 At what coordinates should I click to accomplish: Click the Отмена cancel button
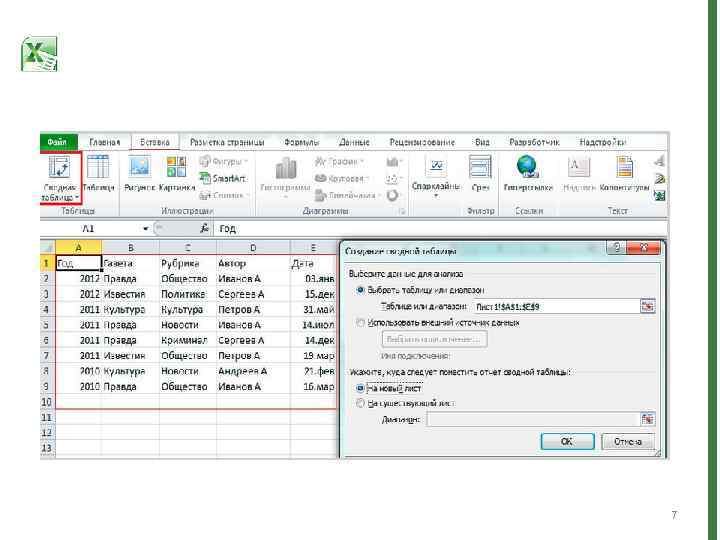[628, 441]
